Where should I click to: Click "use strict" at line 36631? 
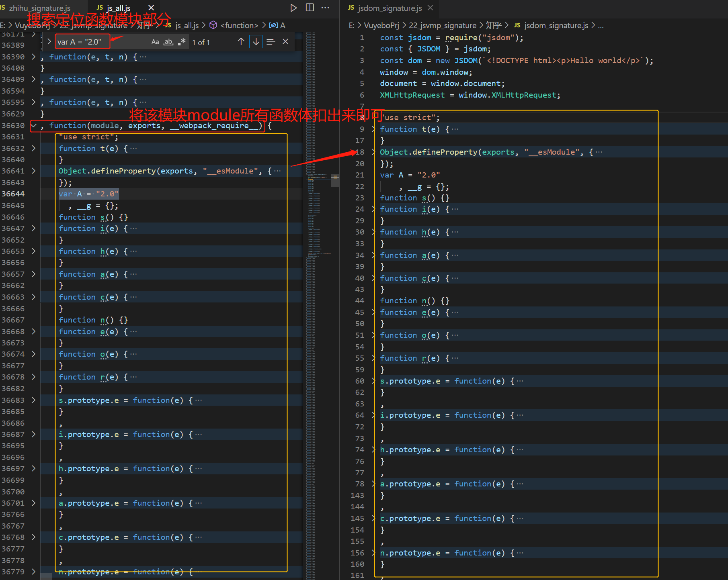point(88,137)
